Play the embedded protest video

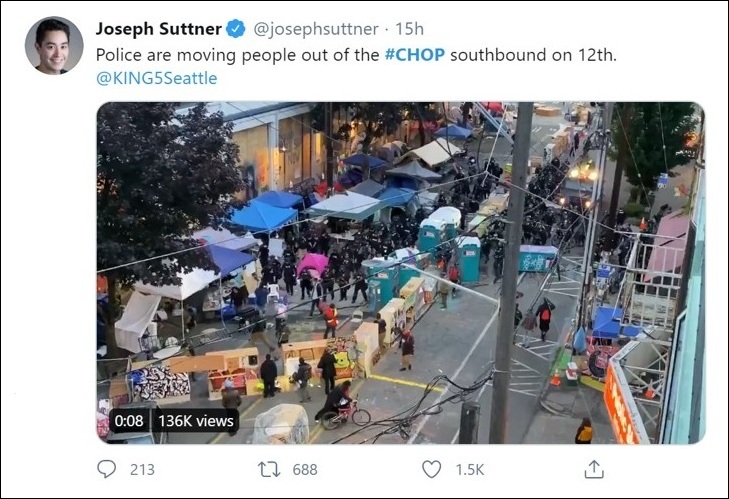(x=401, y=273)
